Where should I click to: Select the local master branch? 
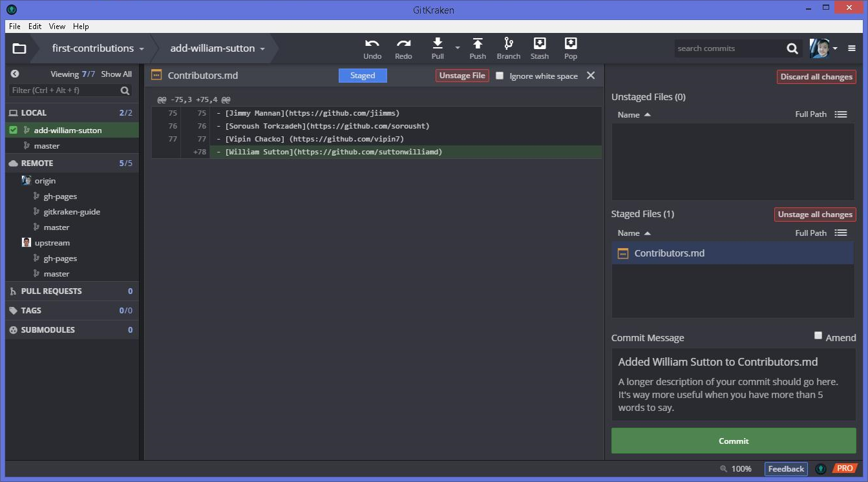pos(47,146)
